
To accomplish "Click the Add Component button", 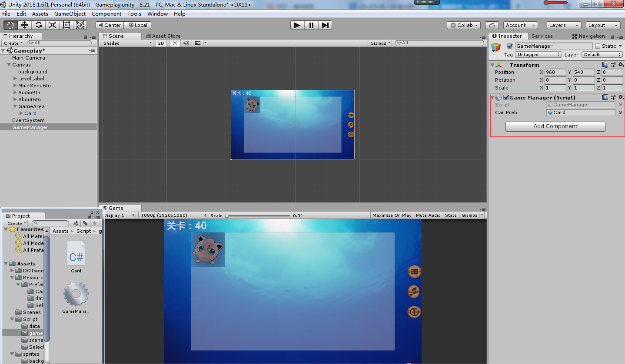I will [x=555, y=126].
